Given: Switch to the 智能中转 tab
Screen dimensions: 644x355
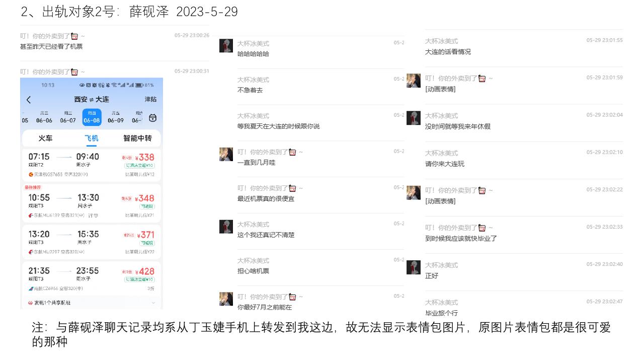Looking at the screenshot, I should (137, 138).
